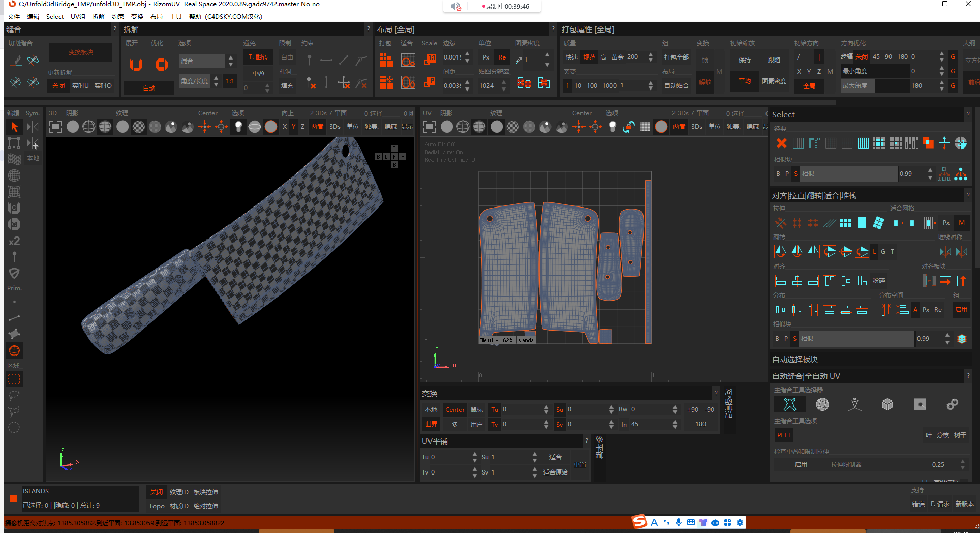The image size is (980, 533).
Task: Click the 自动 button under Unfold
Action: point(149,88)
